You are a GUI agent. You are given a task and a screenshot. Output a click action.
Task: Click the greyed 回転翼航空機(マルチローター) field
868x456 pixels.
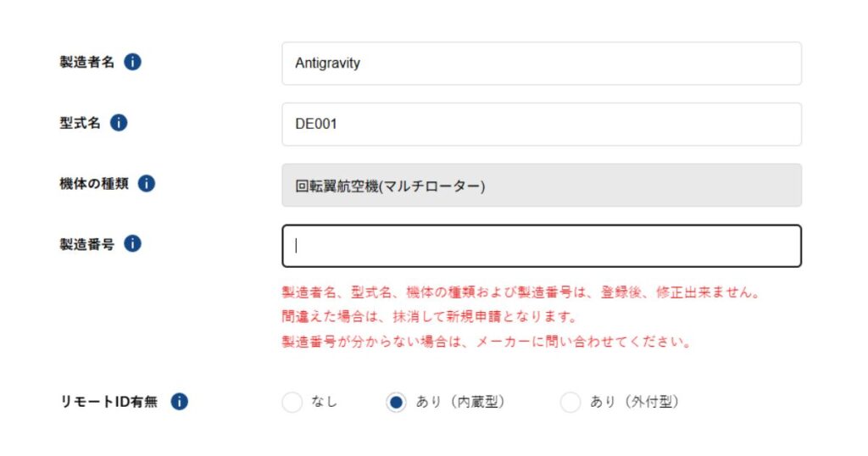541,185
